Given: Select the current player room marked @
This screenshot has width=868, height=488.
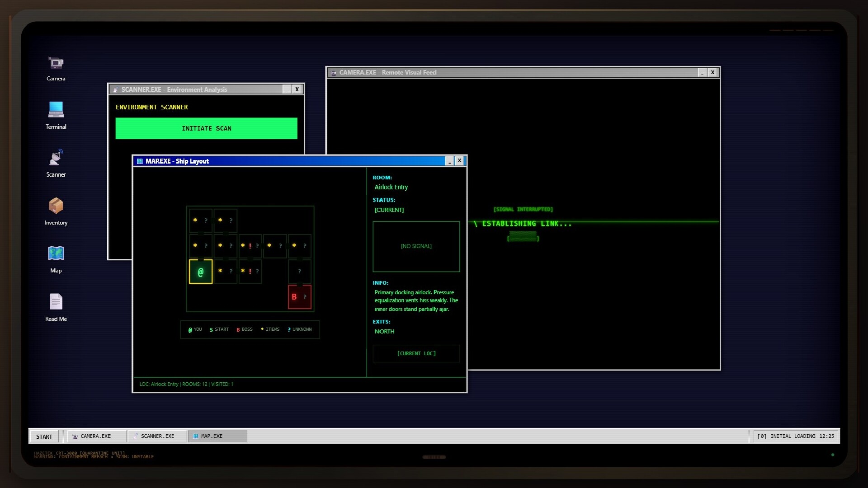Looking at the screenshot, I should coord(200,272).
